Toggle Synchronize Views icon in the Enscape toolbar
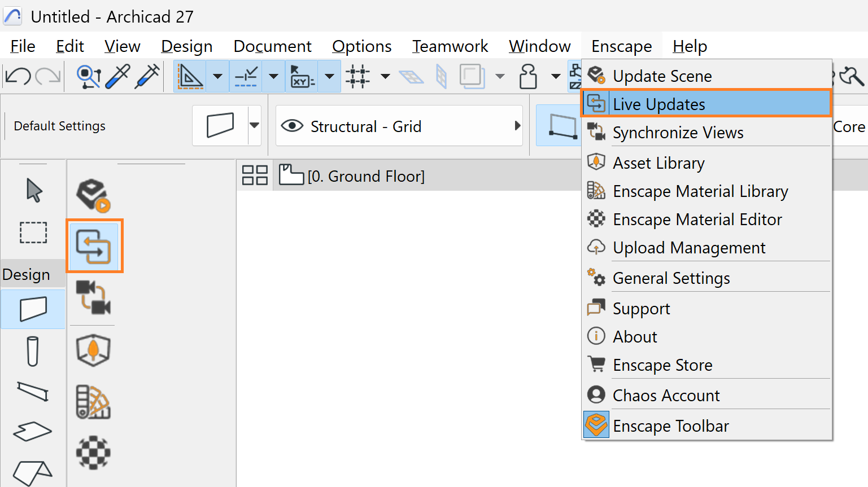This screenshot has width=868, height=487. pos(94,297)
